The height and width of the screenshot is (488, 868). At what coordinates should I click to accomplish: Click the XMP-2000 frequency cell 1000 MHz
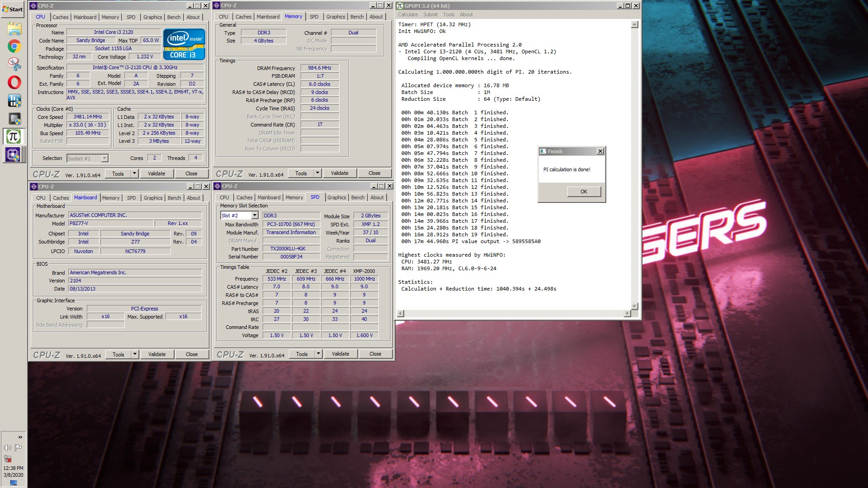[364, 279]
